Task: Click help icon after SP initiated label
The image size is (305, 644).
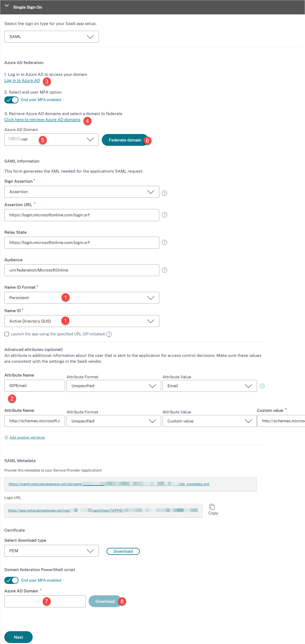Action: tap(109, 334)
